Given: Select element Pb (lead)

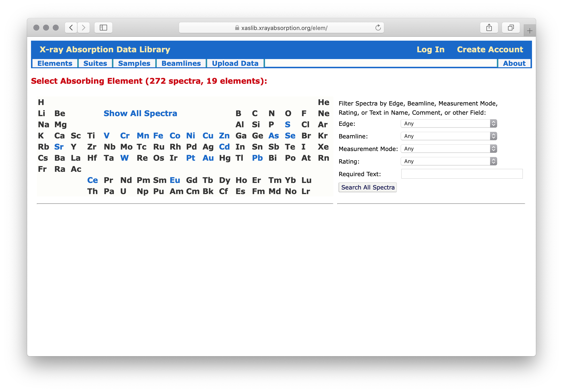Looking at the screenshot, I should click(x=258, y=158).
